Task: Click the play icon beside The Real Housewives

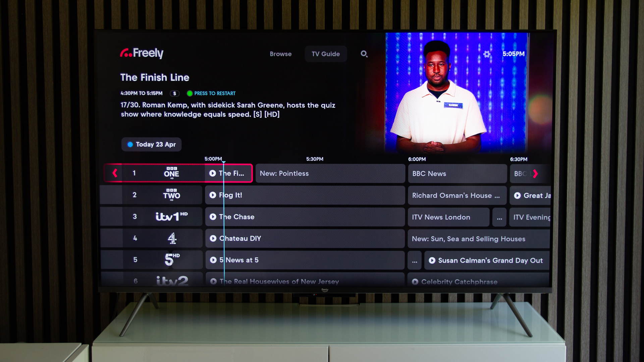Action: pyautogui.click(x=213, y=282)
